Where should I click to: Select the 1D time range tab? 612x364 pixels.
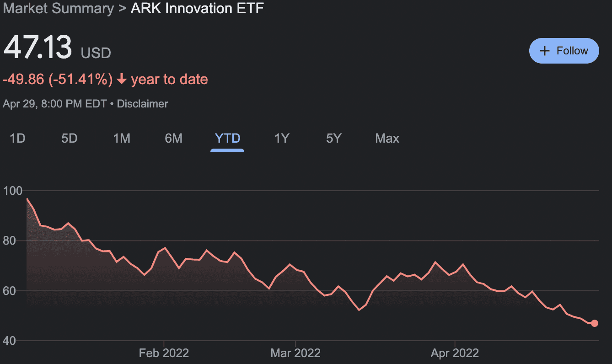pyautogui.click(x=17, y=138)
